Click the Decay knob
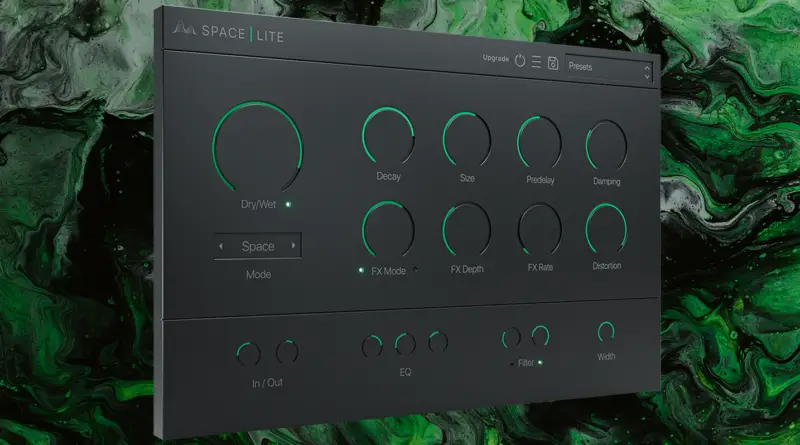 pos(388,136)
